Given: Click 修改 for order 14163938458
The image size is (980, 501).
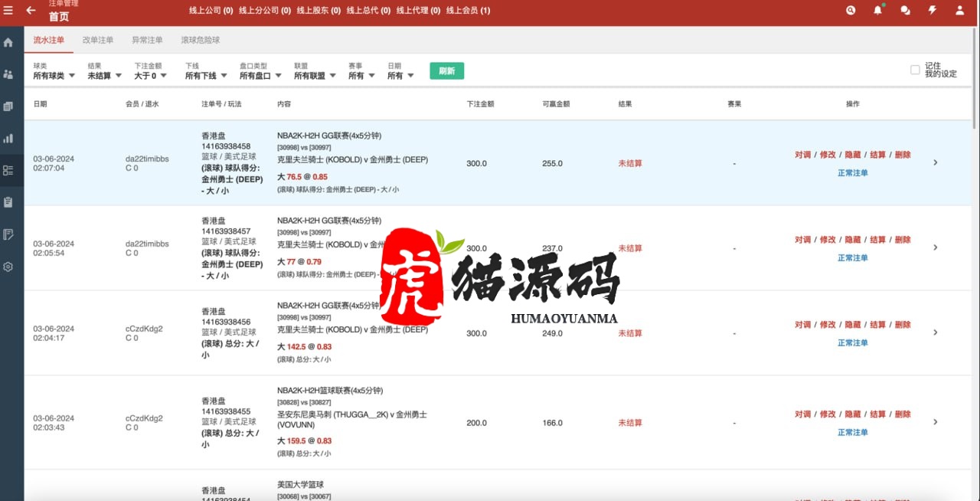Looking at the screenshot, I should tap(828, 155).
